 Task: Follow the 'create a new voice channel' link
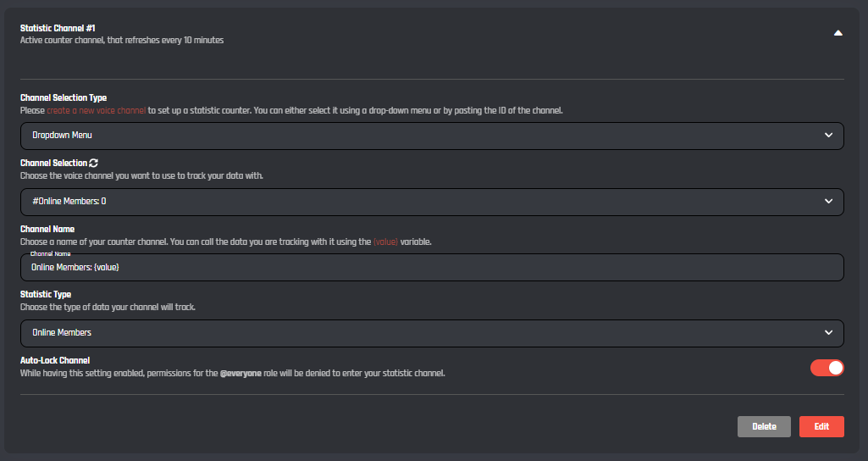click(x=97, y=110)
